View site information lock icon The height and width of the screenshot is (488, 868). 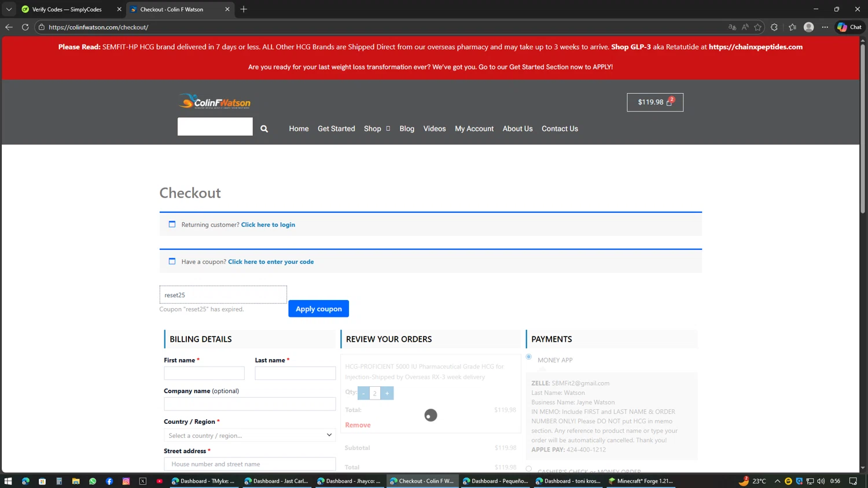(x=42, y=27)
